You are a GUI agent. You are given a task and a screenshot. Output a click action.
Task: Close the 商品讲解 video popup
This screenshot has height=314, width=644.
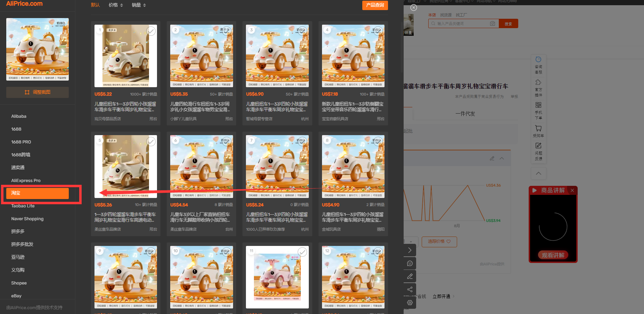(572, 190)
